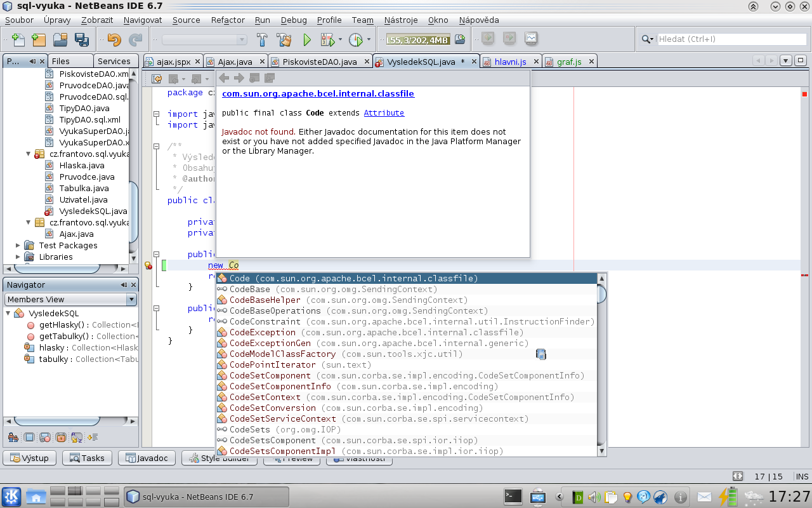Open the Nástroje menu
The image size is (812, 508).
(x=401, y=20)
